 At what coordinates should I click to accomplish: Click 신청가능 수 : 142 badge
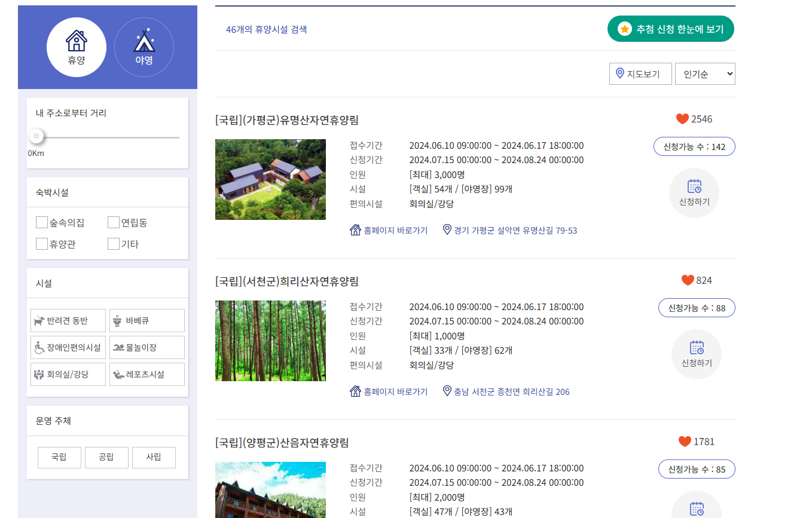pos(694,146)
